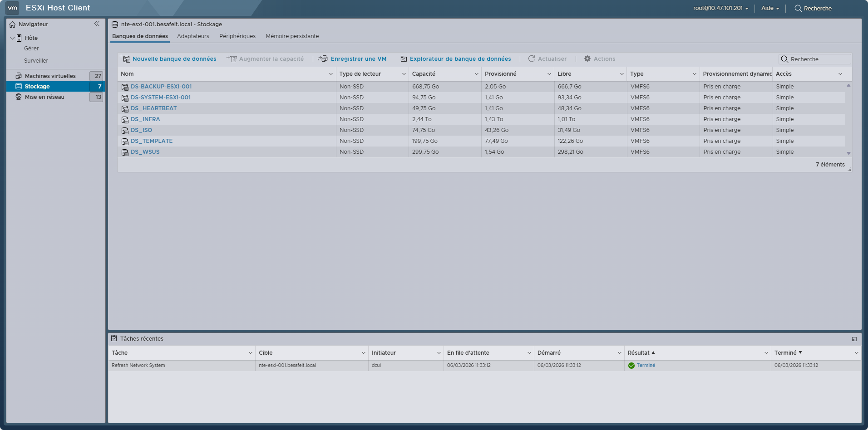Click the vm logo in header
This screenshot has height=430, width=868.
[x=12, y=8]
